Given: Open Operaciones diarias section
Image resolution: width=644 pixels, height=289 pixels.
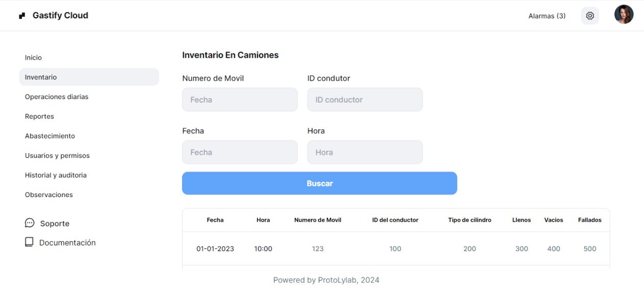Looking at the screenshot, I should [57, 97].
